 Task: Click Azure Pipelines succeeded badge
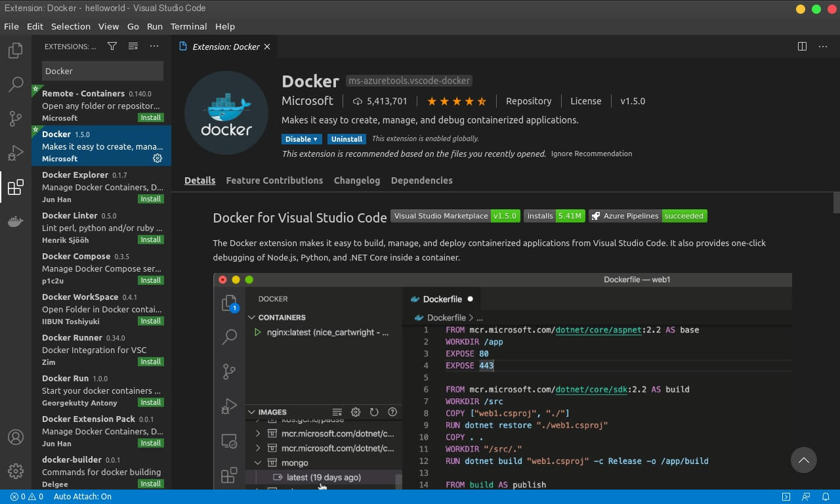pyautogui.click(x=648, y=216)
